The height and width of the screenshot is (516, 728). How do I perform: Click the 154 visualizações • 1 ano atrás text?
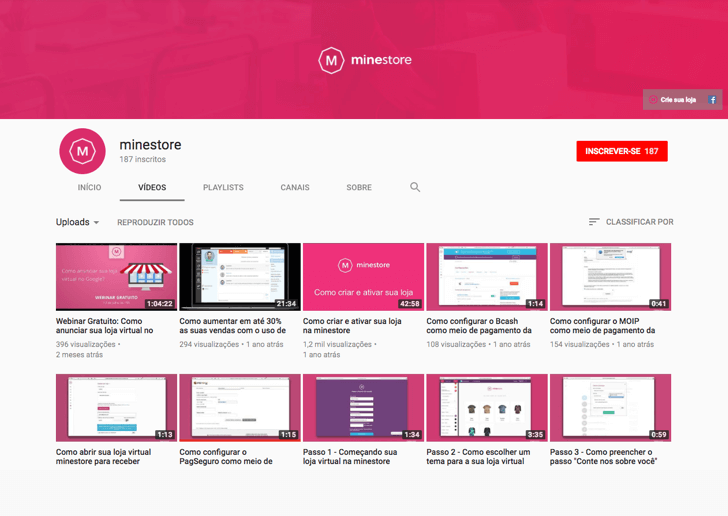[x=602, y=344]
